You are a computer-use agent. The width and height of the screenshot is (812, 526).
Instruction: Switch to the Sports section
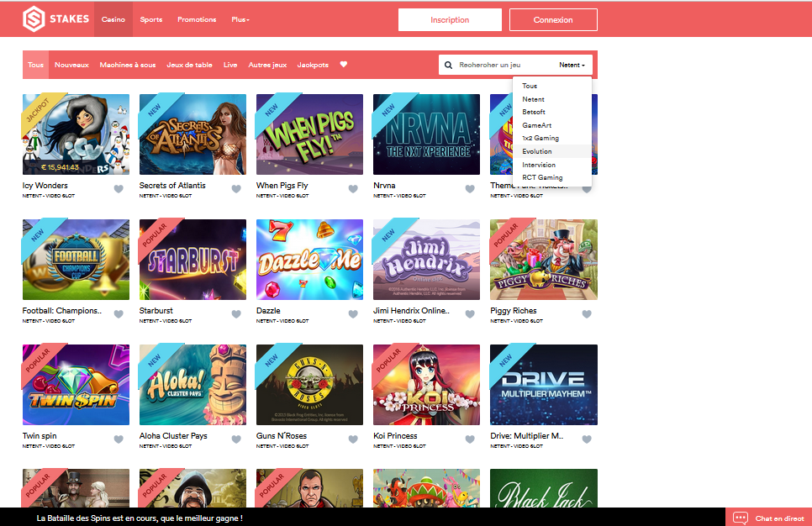click(151, 18)
